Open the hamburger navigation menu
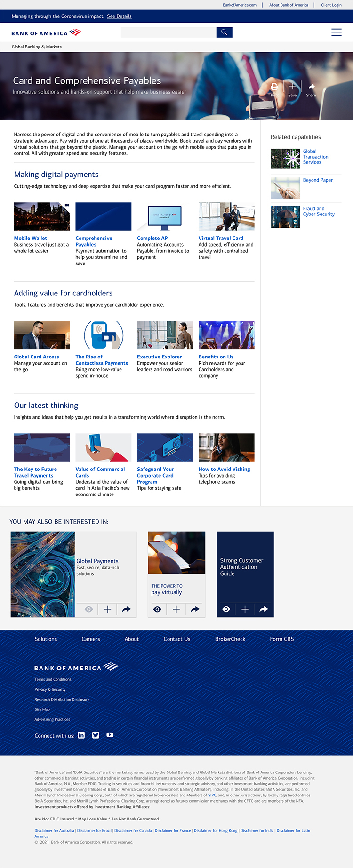 (336, 32)
